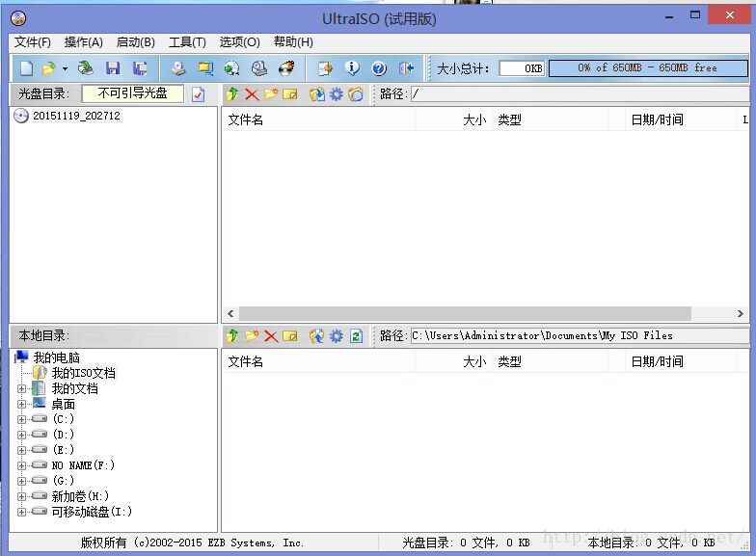The height and width of the screenshot is (556, 756).
Task: Sort local files by 类型 column
Action: pyautogui.click(x=550, y=361)
